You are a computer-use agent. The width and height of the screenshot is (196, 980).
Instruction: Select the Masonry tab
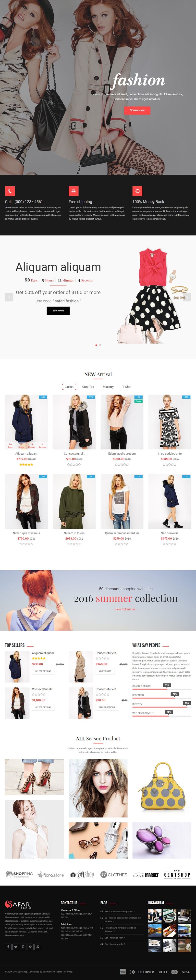[108, 386]
